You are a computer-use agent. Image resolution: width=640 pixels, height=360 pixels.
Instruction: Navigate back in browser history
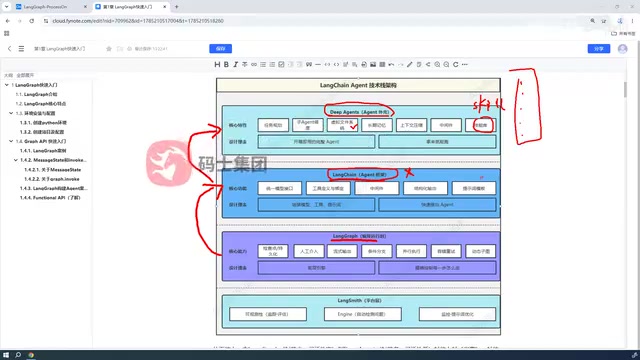(8, 21)
